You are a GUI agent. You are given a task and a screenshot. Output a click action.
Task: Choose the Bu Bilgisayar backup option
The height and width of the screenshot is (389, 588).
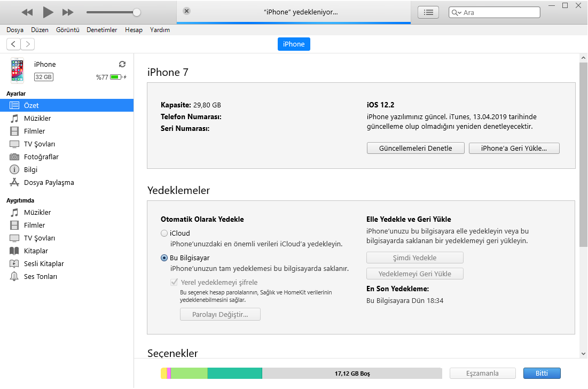tap(164, 258)
